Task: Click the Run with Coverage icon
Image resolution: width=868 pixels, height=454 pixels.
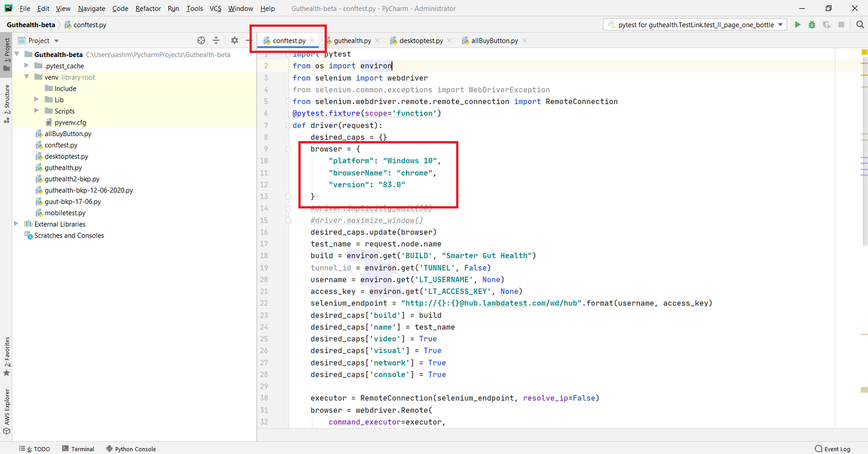Action: 826,24
